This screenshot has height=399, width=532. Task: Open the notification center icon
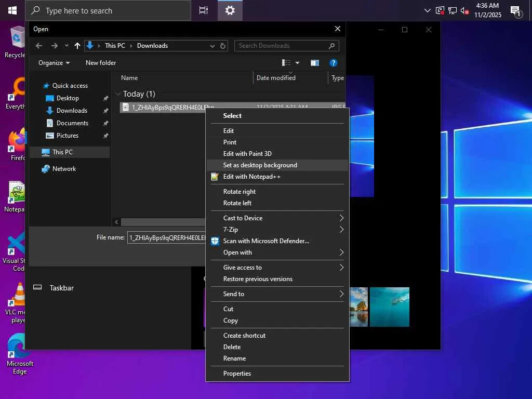515,11
